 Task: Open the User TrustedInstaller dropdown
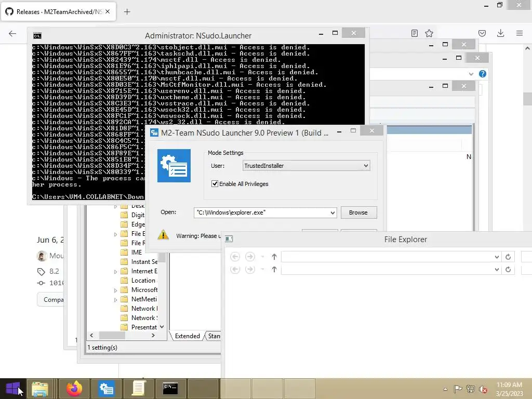coord(307,166)
